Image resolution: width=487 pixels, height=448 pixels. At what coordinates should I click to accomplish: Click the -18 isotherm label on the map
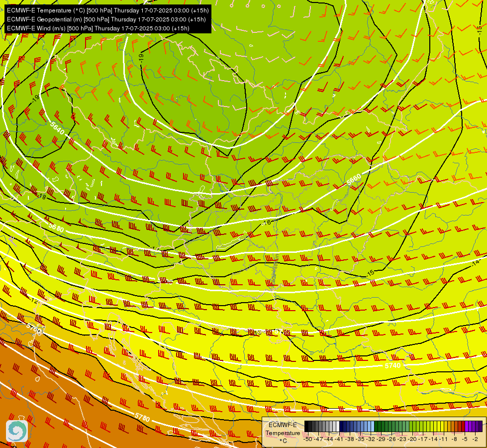point(42,197)
